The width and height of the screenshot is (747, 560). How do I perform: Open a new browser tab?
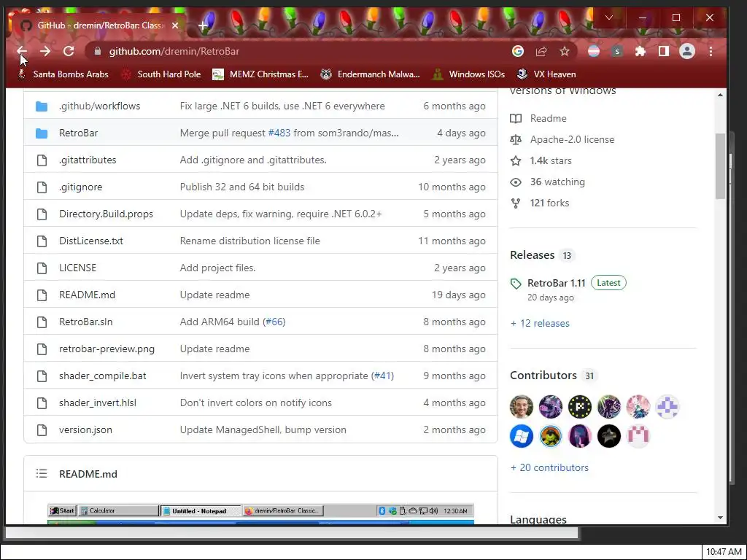tap(204, 26)
